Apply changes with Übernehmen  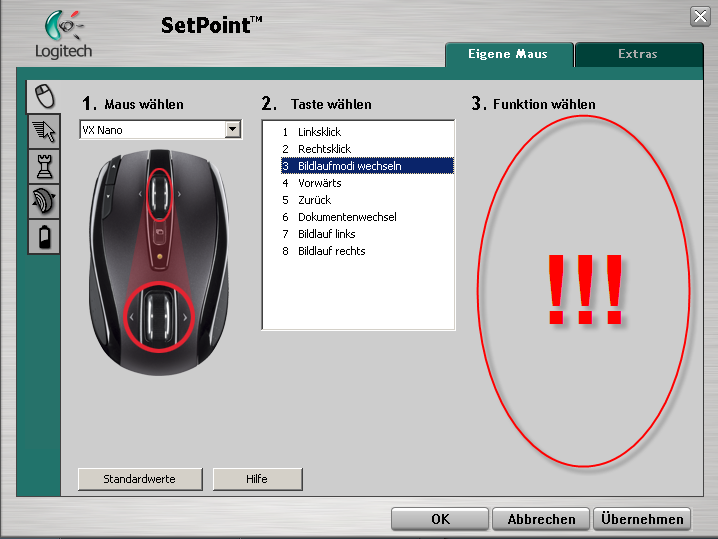point(642,519)
